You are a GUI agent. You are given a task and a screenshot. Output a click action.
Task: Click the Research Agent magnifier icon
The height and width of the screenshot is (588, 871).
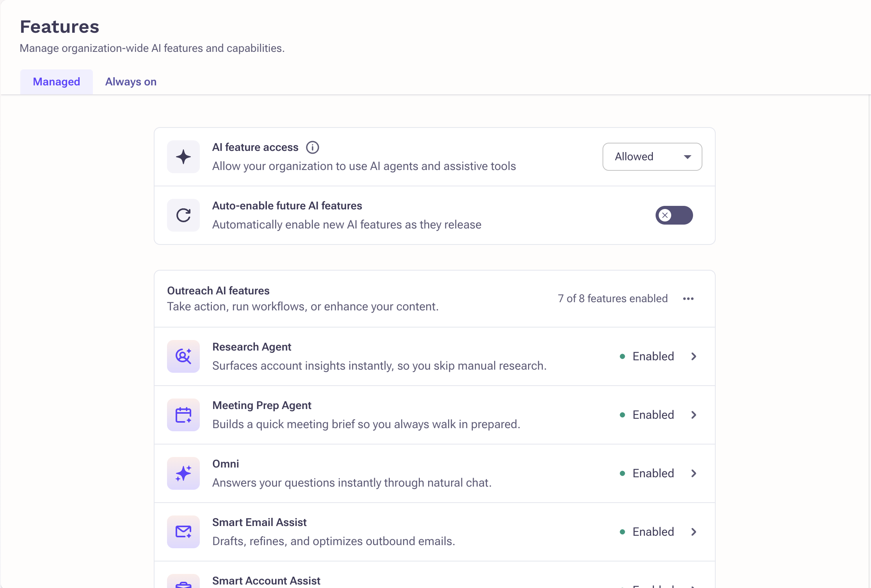[x=183, y=356]
